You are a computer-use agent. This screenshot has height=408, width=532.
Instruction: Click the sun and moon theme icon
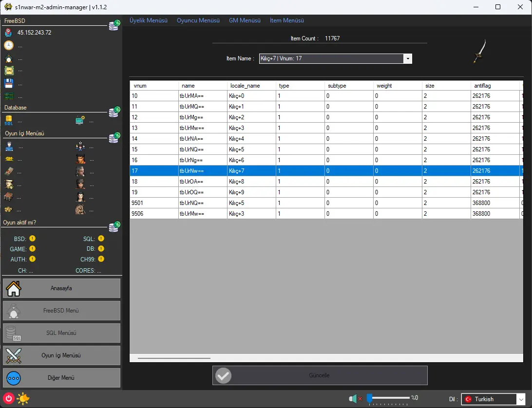[23, 399]
